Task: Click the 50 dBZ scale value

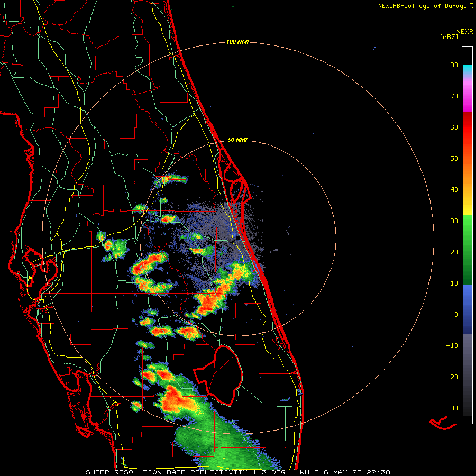Action: coord(454,159)
